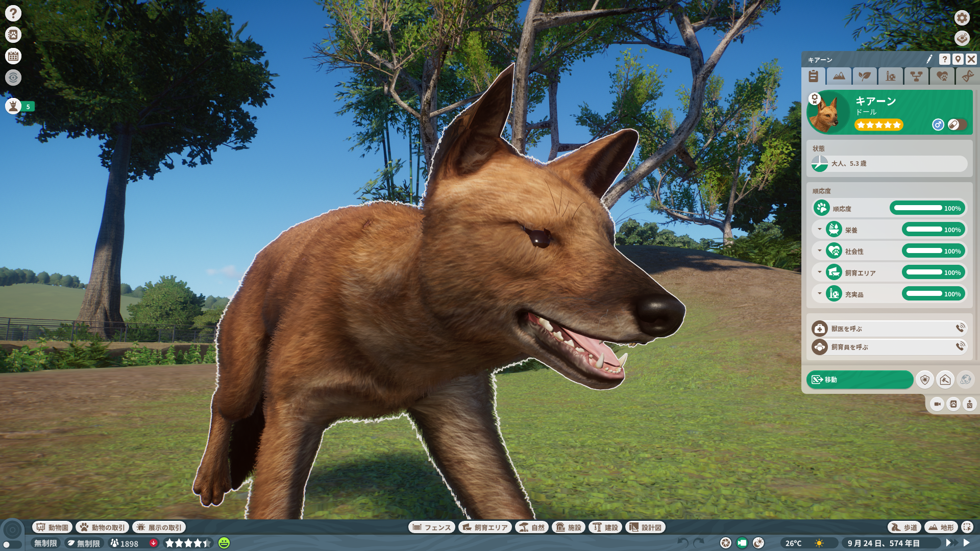Click the dhole portrait thumbnail
980x551 pixels.
tap(828, 113)
